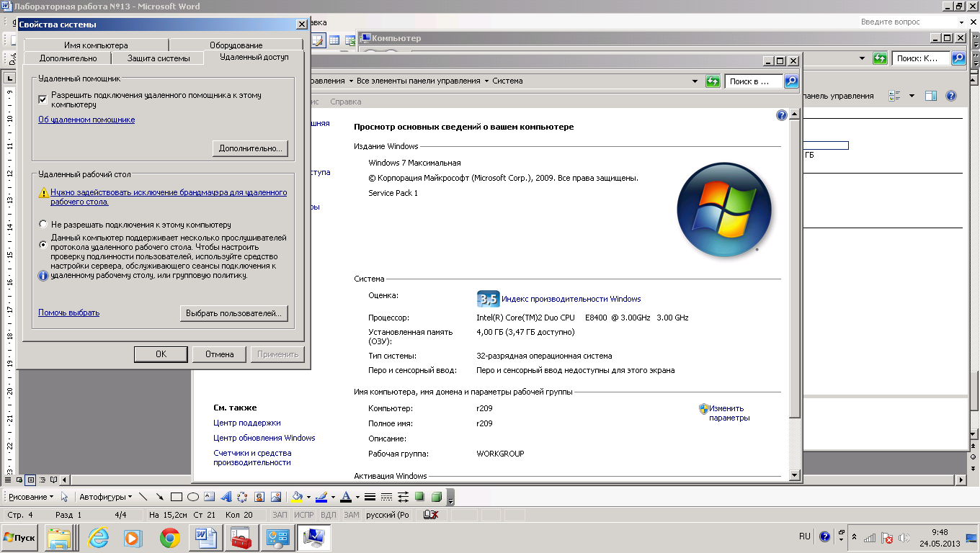This screenshot has height=553, width=980.
Task: Insert diagram or organization chart
Action: (x=242, y=497)
